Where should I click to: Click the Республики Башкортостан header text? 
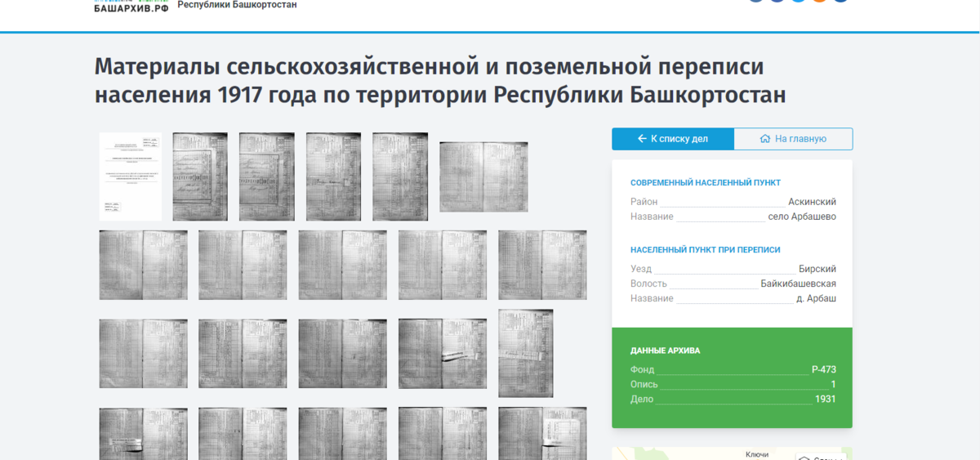(x=237, y=5)
